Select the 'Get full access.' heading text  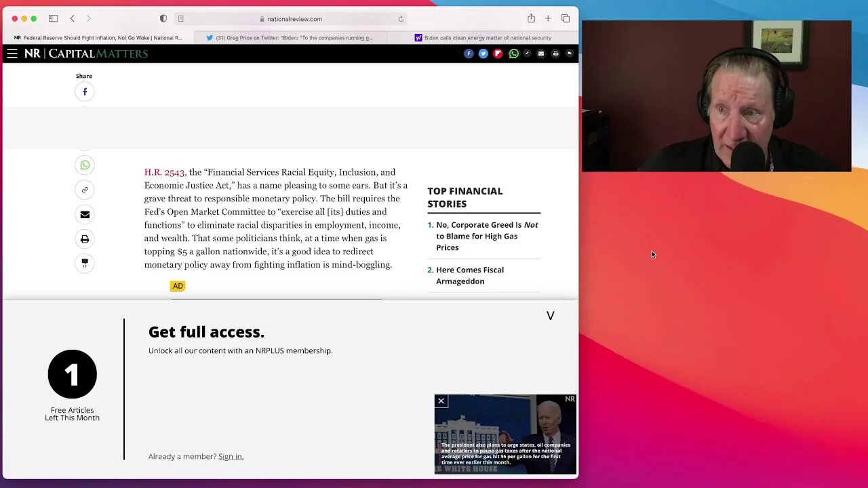(x=206, y=331)
